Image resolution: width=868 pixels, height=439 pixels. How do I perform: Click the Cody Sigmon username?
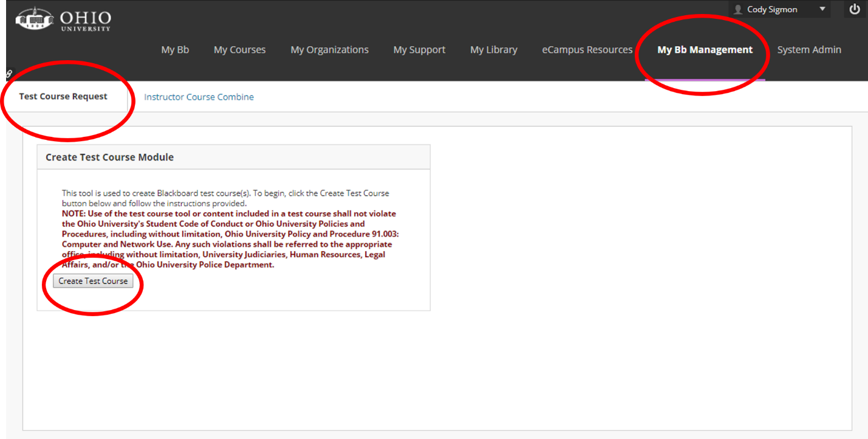[772, 9]
